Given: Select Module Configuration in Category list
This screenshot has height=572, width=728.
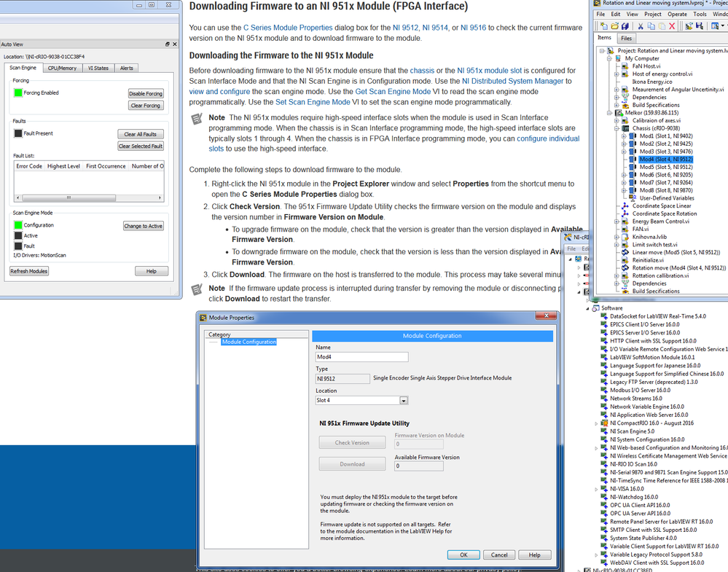Looking at the screenshot, I should click(x=248, y=342).
